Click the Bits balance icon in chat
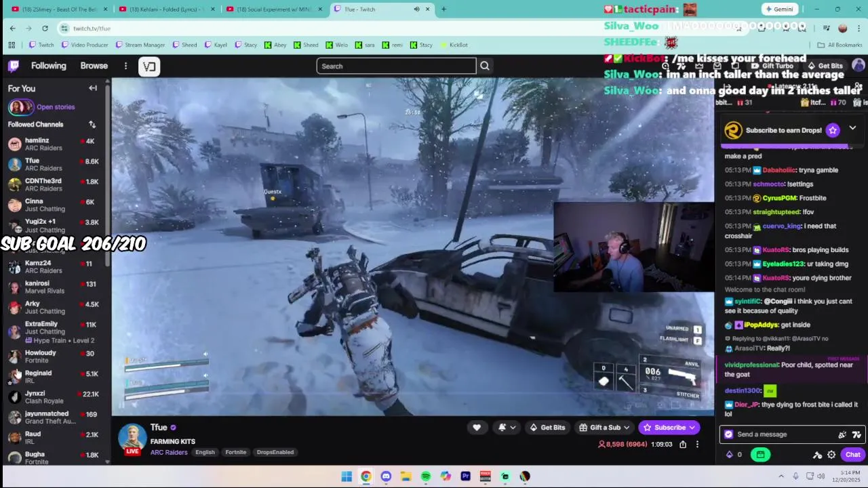This screenshot has height=488, width=868. pos(730,455)
